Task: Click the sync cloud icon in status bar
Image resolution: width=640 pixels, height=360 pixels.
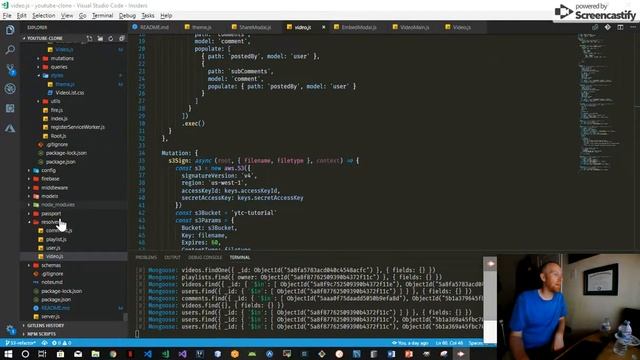Action: pyautogui.click(x=44, y=343)
